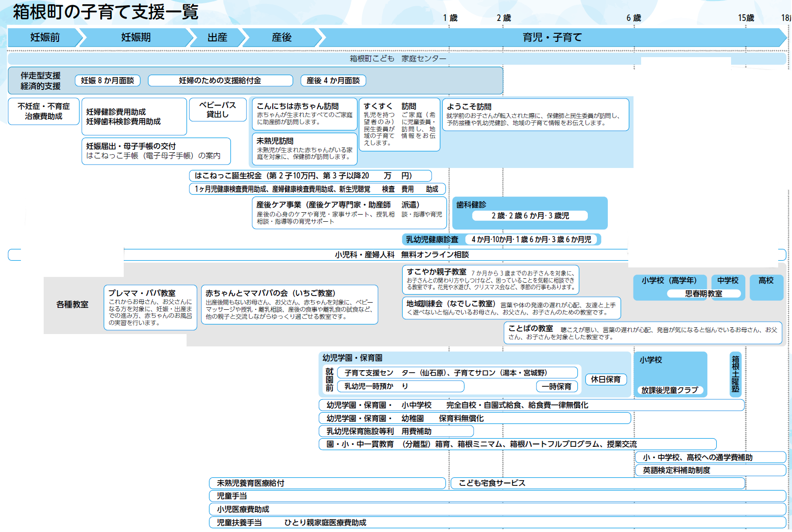This screenshot has height=532, width=792.
Task: Click 2歳・2歳6か月・3歳児 label
Action: [x=530, y=216]
